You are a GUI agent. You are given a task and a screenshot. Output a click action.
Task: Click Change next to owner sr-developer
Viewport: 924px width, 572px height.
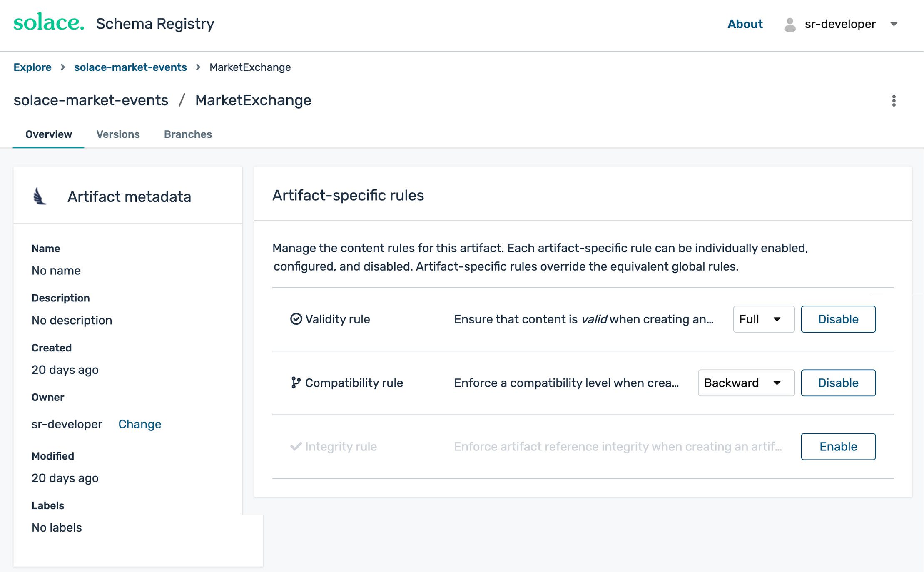pos(139,424)
